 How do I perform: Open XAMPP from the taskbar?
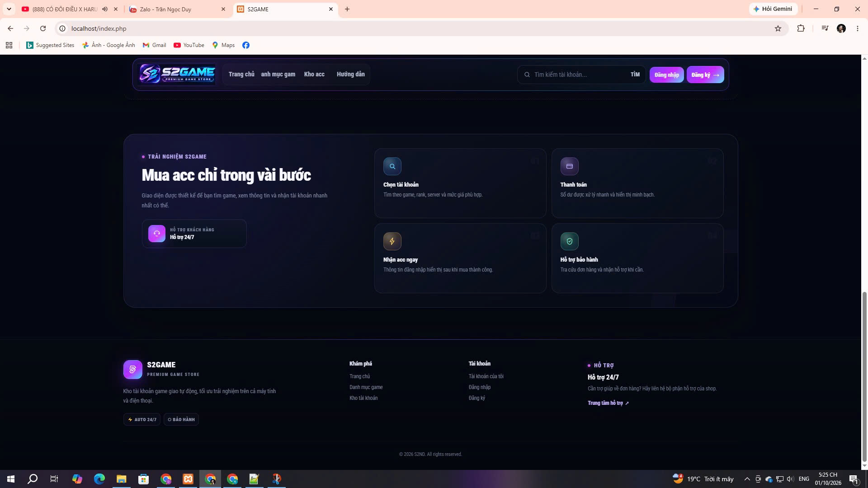188,479
